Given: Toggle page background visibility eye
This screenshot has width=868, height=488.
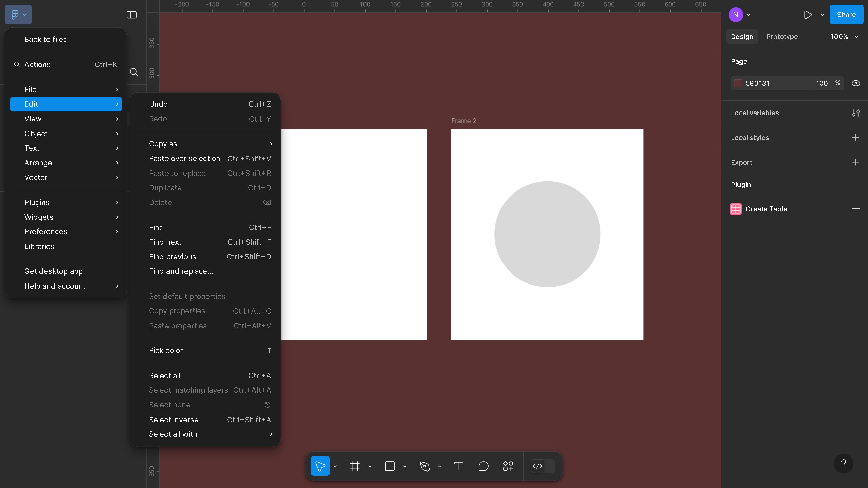Looking at the screenshot, I should coord(855,83).
